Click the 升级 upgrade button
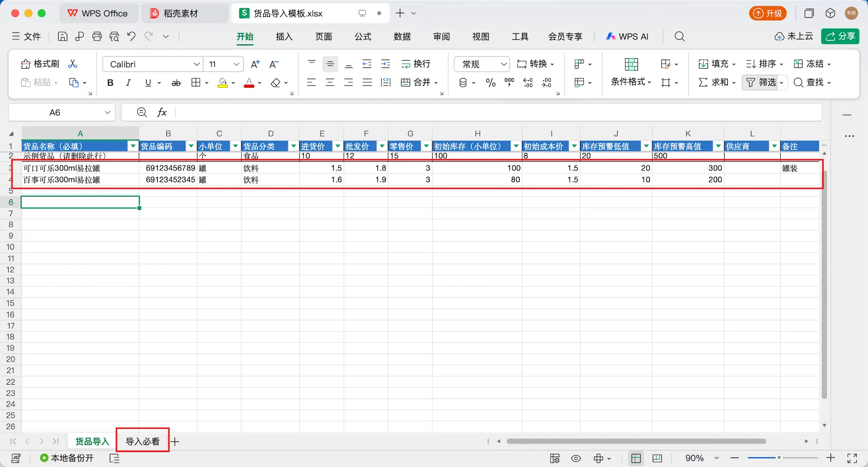868x467 pixels. click(768, 13)
